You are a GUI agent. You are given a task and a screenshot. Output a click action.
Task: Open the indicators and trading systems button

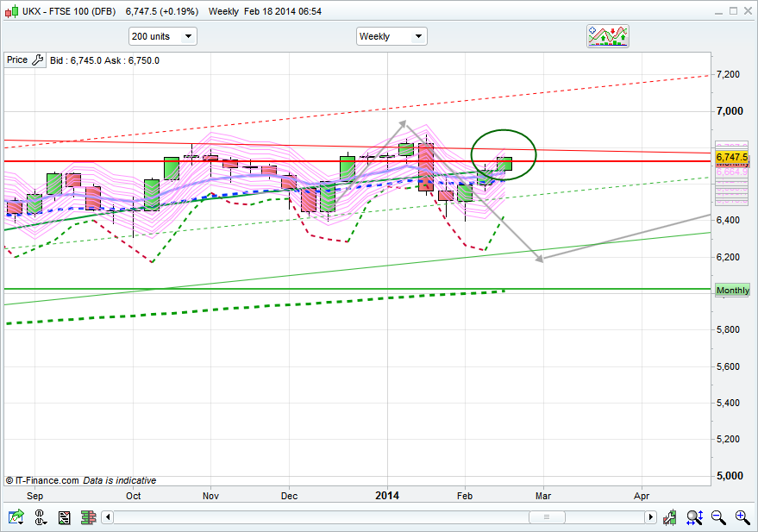(x=607, y=36)
